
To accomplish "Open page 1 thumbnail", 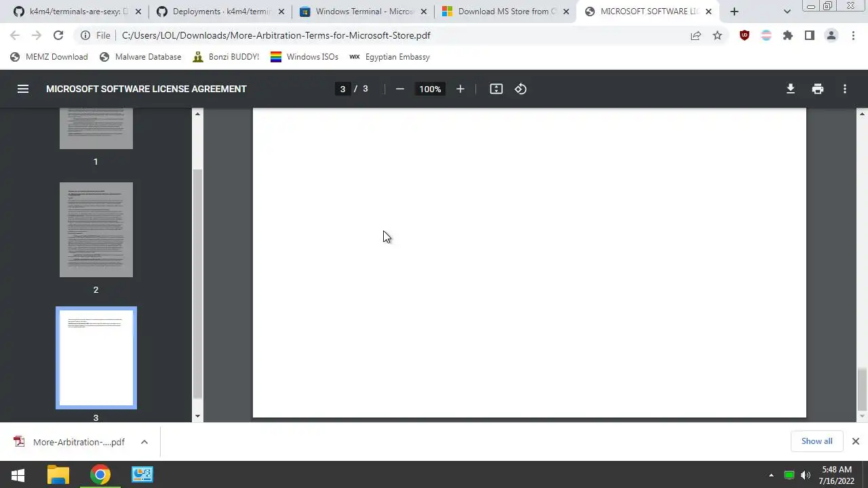I will tap(96, 129).
